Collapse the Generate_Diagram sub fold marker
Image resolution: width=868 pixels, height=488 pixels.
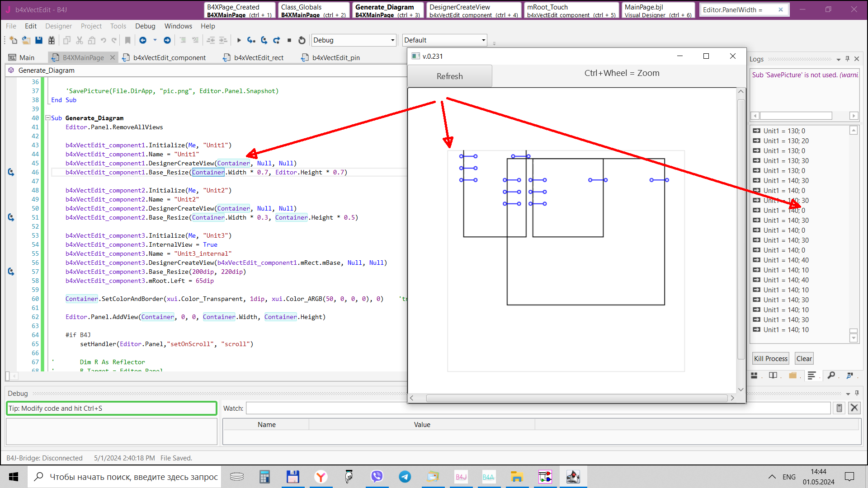click(47, 118)
